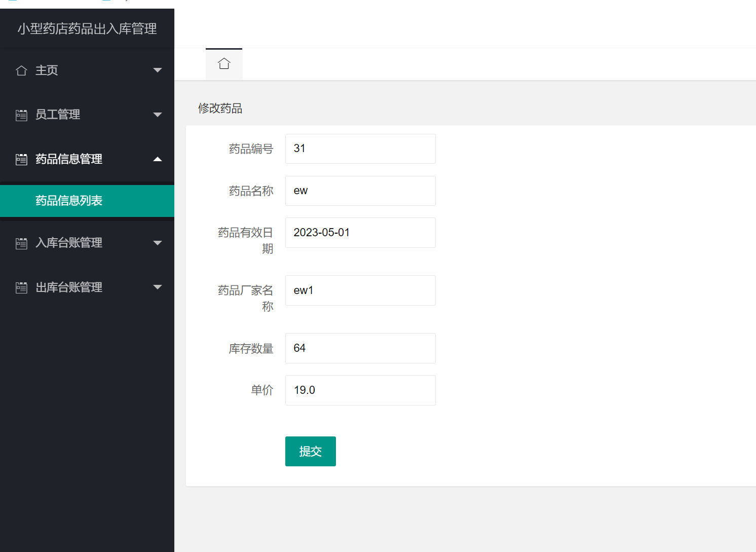Screen dimensions: 756x552
Task: Click the 药品厂家名称 input field
Action: click(360, 290)
